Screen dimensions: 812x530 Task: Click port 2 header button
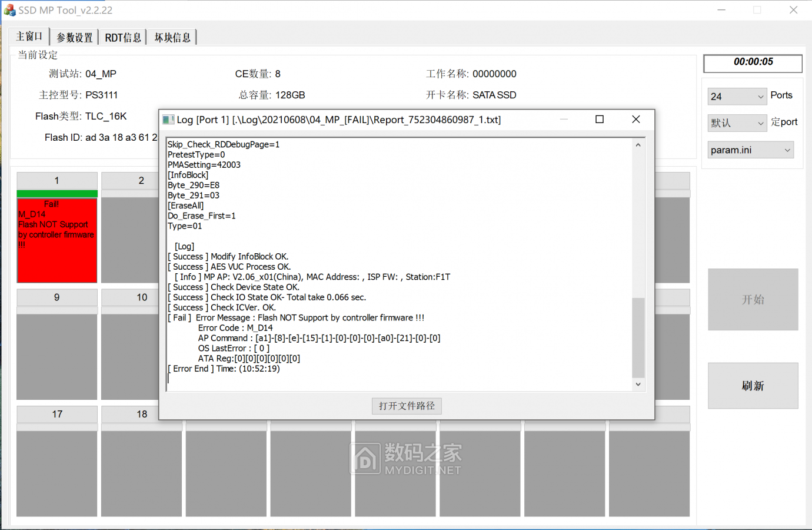click(141, 181)
